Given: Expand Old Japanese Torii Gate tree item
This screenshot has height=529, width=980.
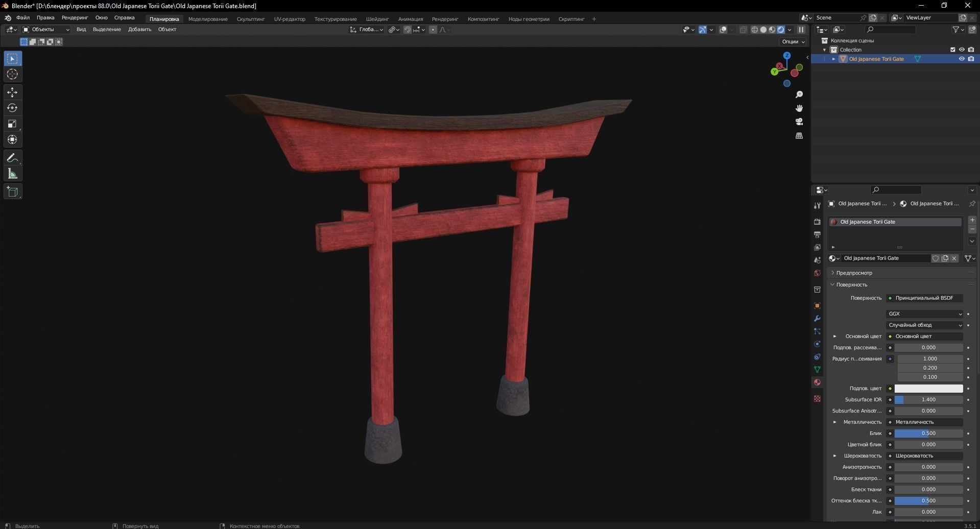Looking at the screenshot, I should pos(833,59).
